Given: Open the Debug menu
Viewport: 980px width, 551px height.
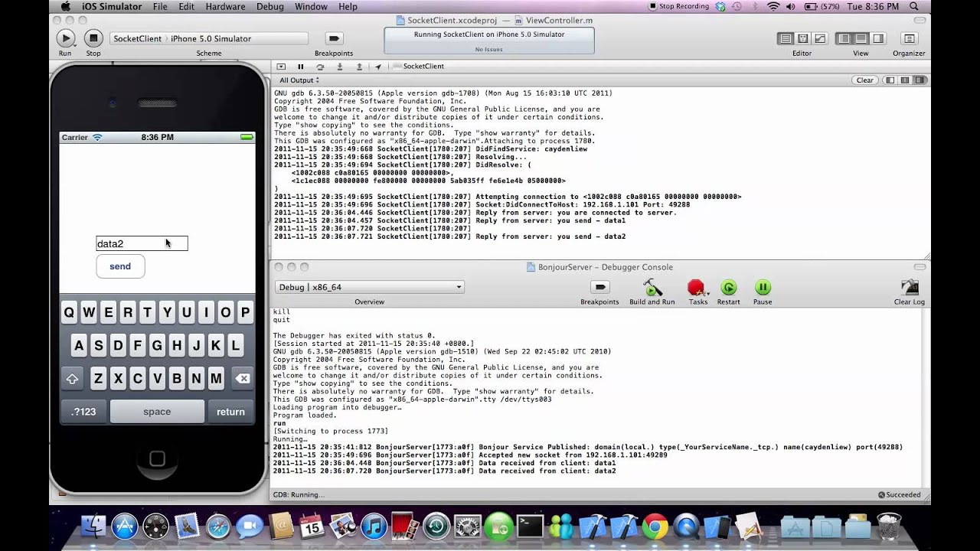Looking at the screenshot, I should pyautogui.click(x=269, y=6).
